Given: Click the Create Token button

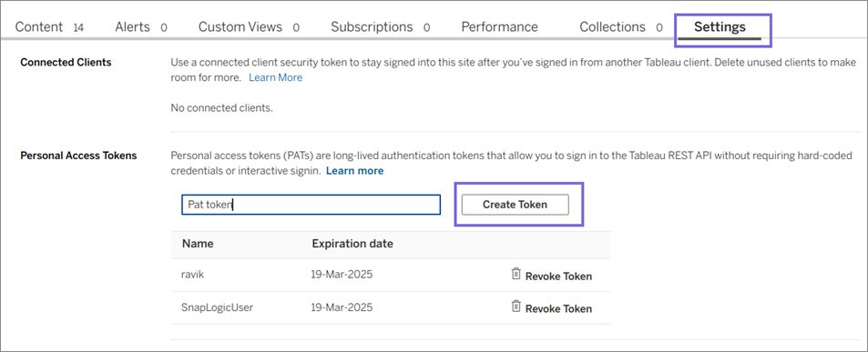Looking at the screenshot, I should pyautogui.click(x=515, y=205).
